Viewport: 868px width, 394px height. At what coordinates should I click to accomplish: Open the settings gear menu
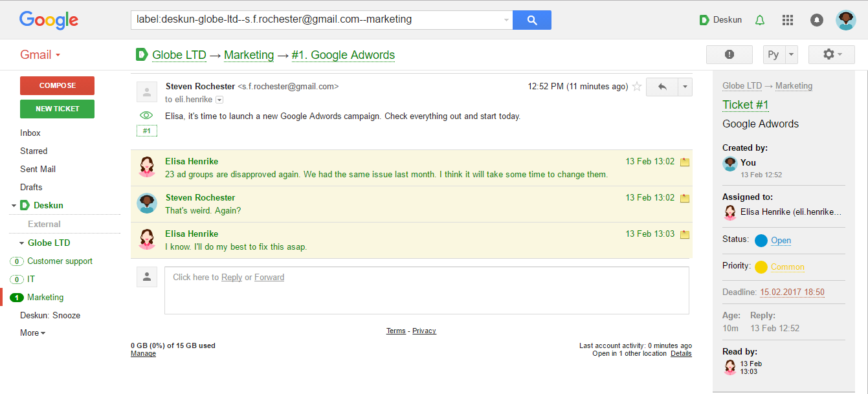[832, 54]
